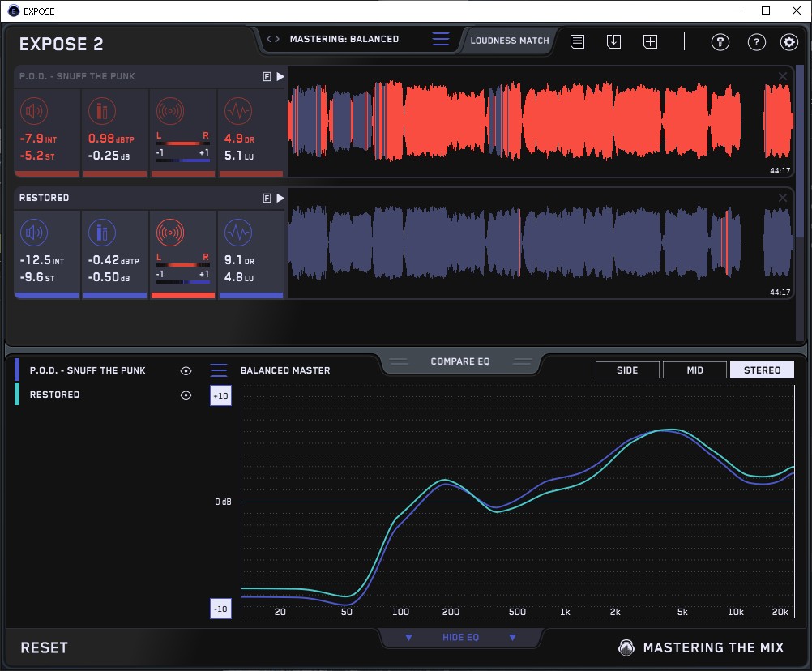Screen dimensions: 812x671
Task: Click the dynamic range waveform icon for P.O.D.
Action: point(237,111)
